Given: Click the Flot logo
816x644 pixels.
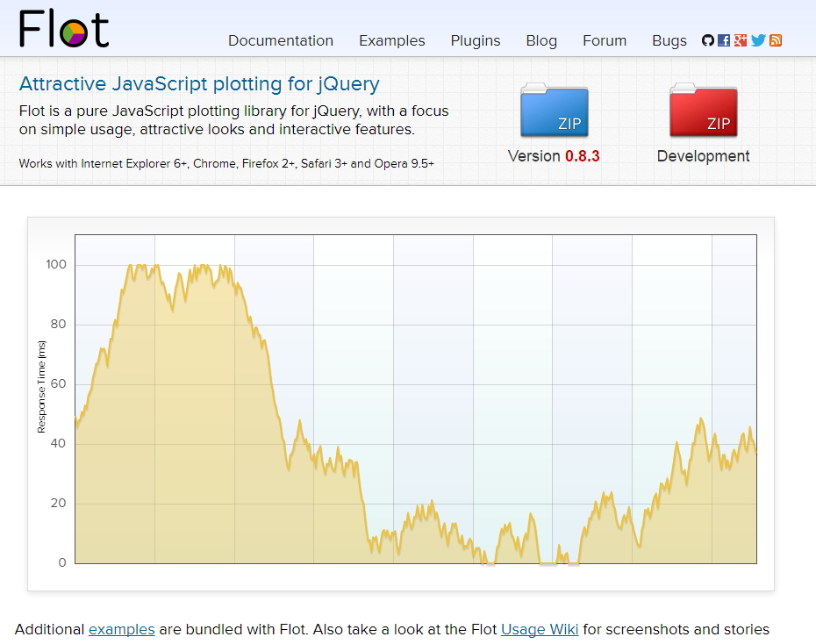Looking at the screenshot, I should pos(63,29).
